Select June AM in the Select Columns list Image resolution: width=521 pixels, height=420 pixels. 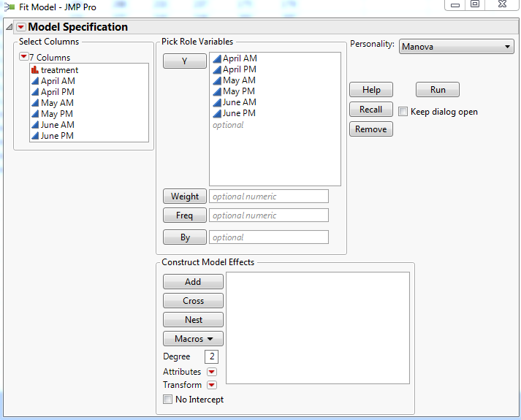(58, 125)
